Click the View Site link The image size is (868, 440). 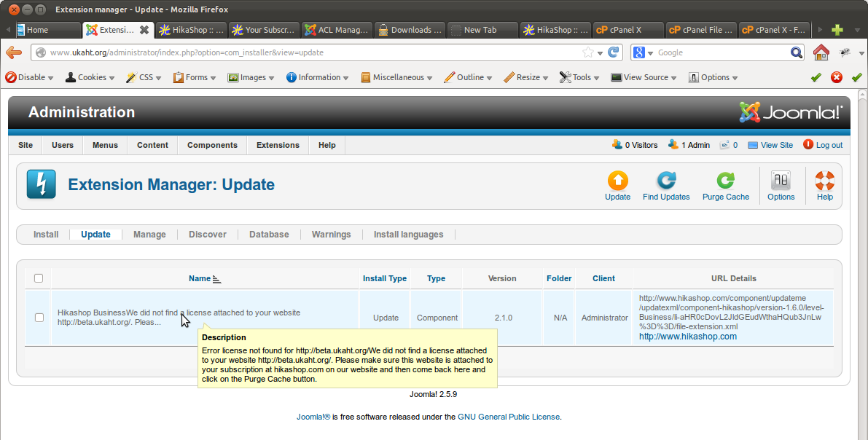coord(776,145)
